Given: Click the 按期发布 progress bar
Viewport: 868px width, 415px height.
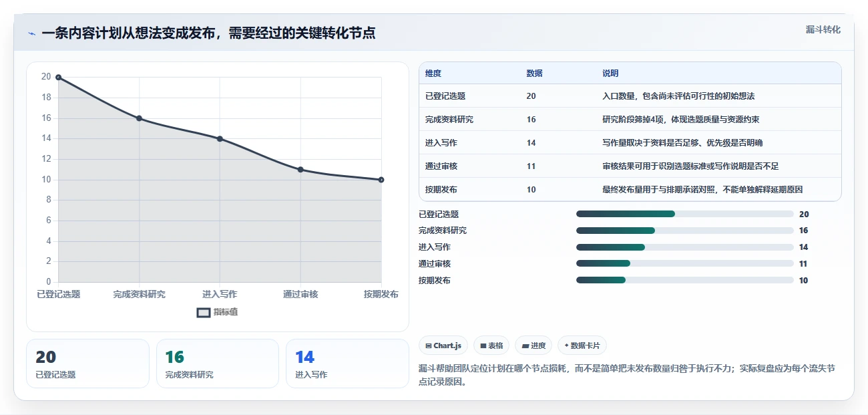Looking at the screenshot, I should (x=684, y=281).
